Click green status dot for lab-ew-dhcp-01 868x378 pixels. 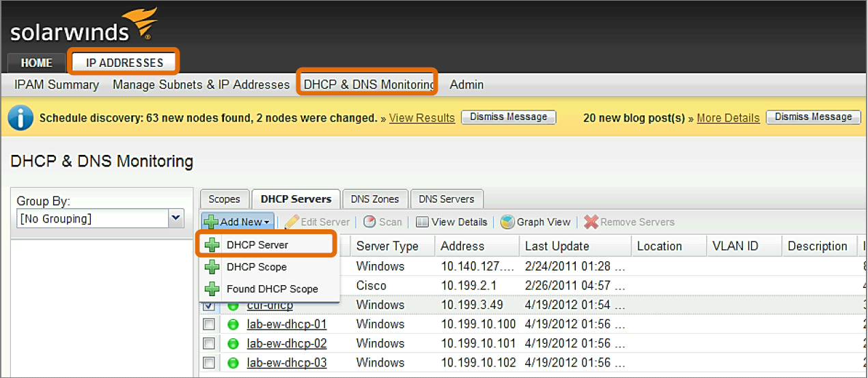point(233,324)
